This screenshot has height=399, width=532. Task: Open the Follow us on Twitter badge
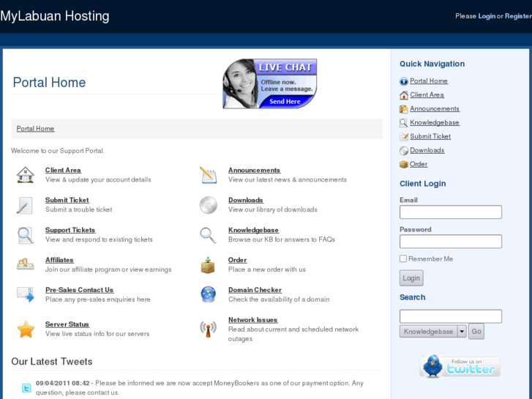tap(460, 367)
